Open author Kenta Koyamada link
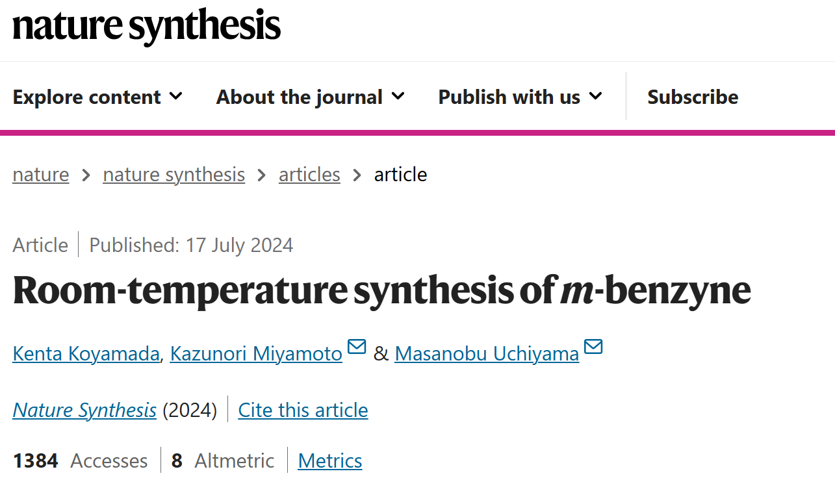Viewport: 835px width, 504px height. (86, 354)
